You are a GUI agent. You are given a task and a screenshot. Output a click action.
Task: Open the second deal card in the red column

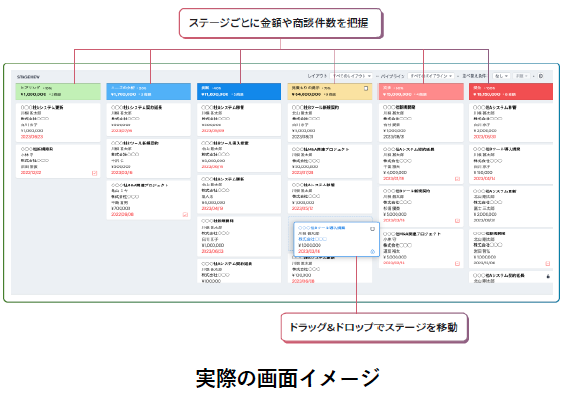(511, 164)
